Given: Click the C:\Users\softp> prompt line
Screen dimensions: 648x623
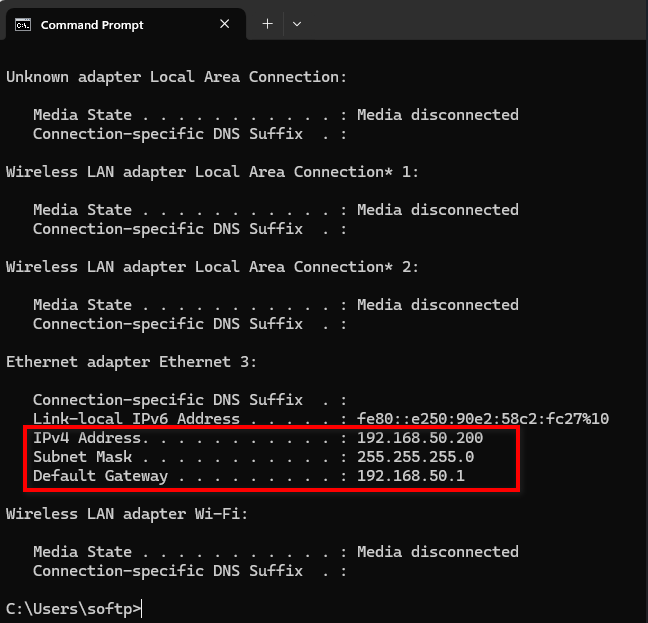Looking at the screenshot, I should (x=73, y=608).
